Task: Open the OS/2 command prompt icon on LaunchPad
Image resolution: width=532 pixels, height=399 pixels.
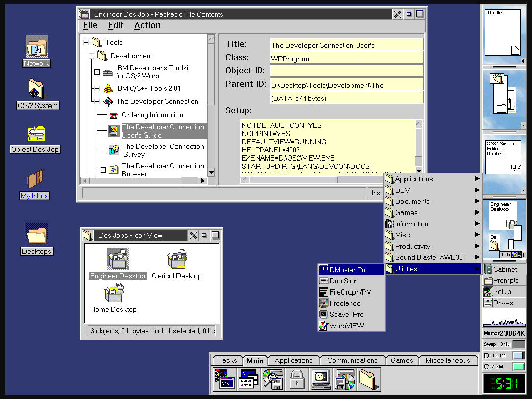Action: (225, 379)
